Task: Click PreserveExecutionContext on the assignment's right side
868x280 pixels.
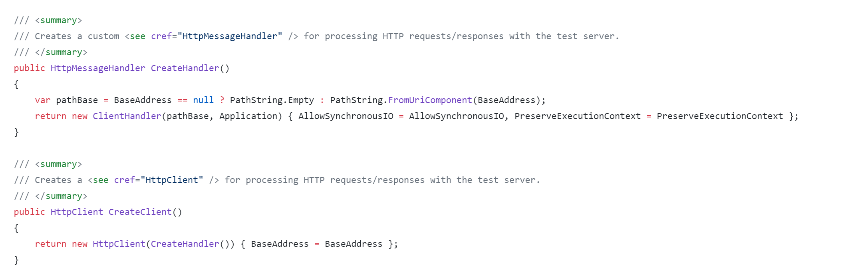Action: point(720,116)
